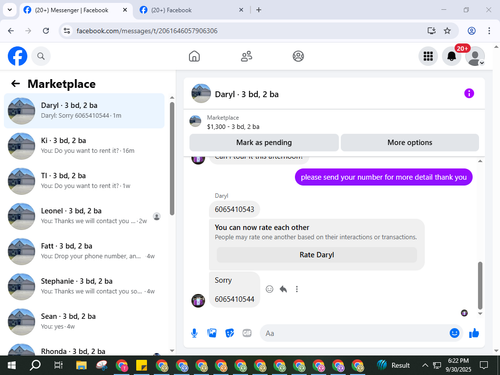
Task: Click the Rate Daryl button
Action: [317, 255]
